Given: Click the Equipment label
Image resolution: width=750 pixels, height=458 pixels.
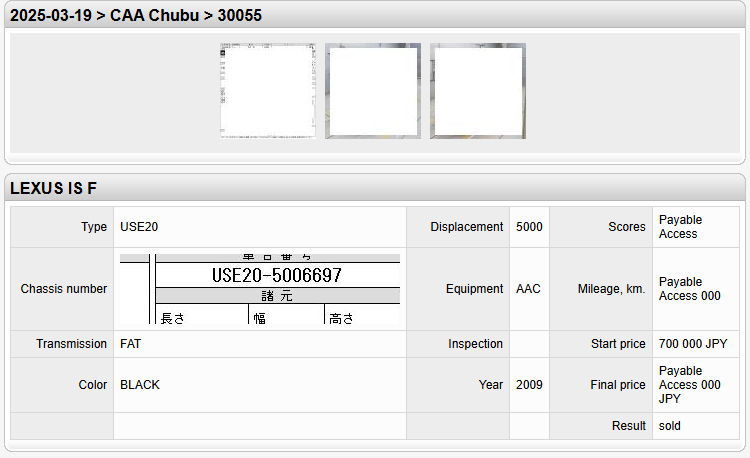Looking at the screenshot, I should click(x=474, y=289).
